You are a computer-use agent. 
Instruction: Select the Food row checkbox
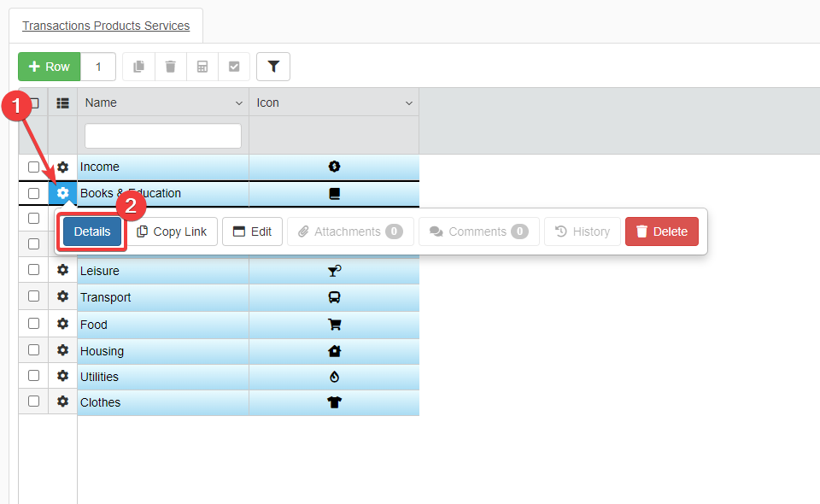pos(34,324)
